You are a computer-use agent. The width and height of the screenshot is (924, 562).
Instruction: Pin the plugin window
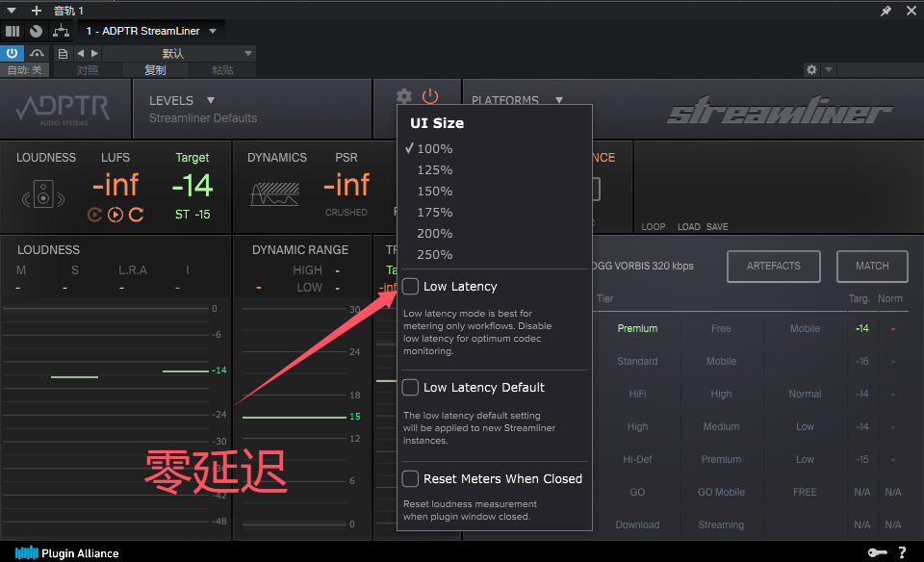(885, 11)
